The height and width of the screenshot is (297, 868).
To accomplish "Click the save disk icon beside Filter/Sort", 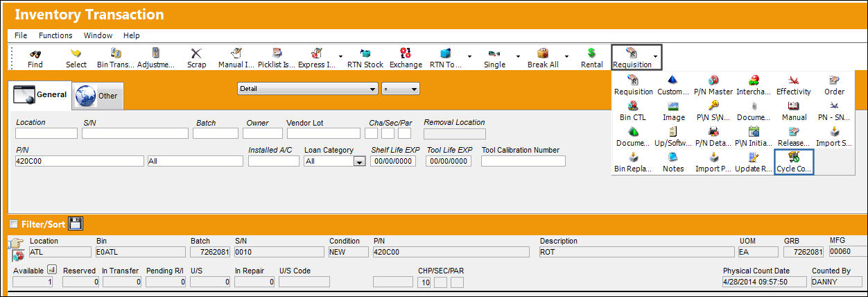I will click(76, 223).
